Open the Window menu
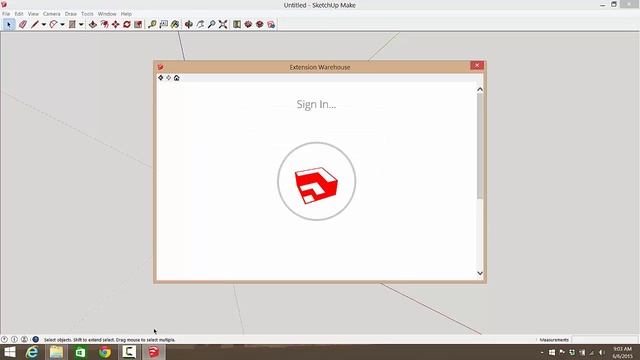The image size is (640, 360). [107, 14]
